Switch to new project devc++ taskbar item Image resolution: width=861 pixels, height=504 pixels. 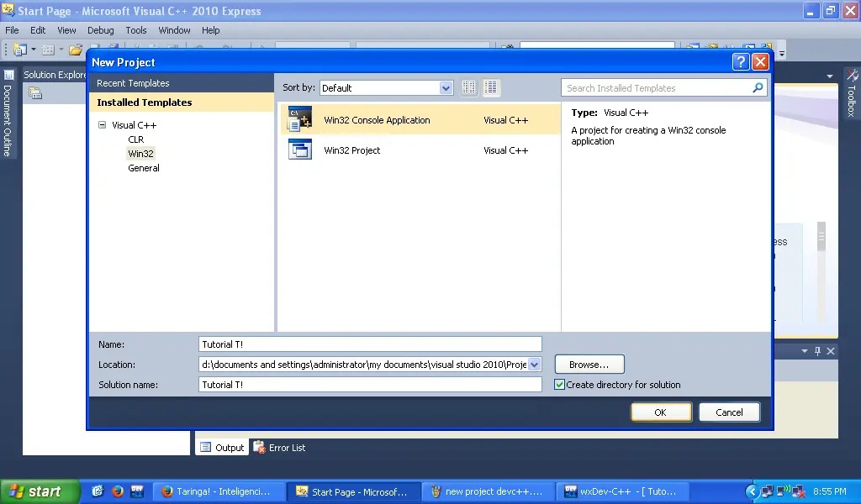(x=488, y=491)
